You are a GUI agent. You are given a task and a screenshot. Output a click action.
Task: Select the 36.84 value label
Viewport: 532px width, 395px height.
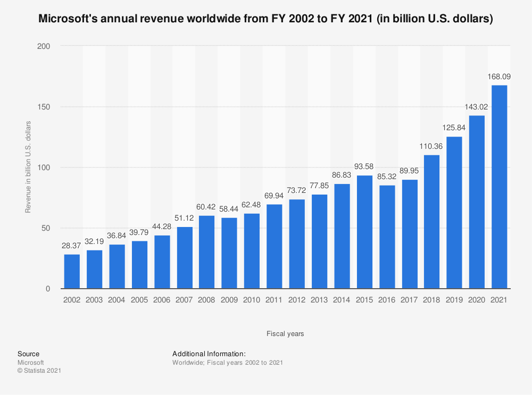(117, 236)
